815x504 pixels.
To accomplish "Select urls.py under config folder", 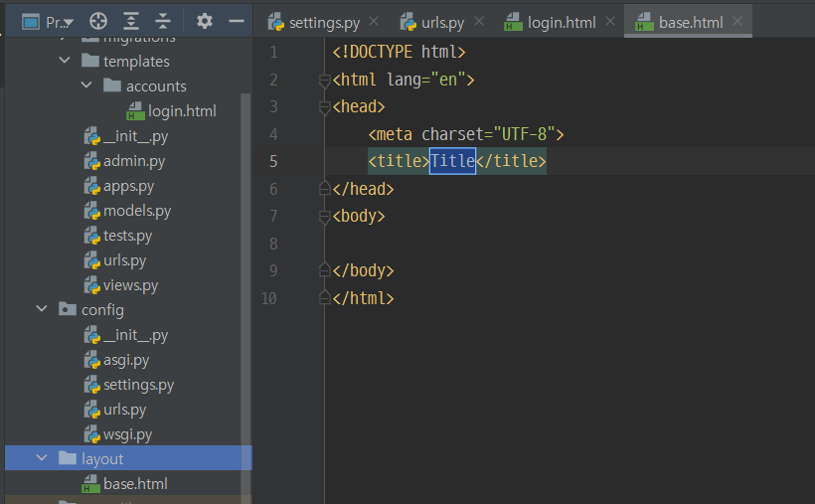I will [x=125, y=410].
